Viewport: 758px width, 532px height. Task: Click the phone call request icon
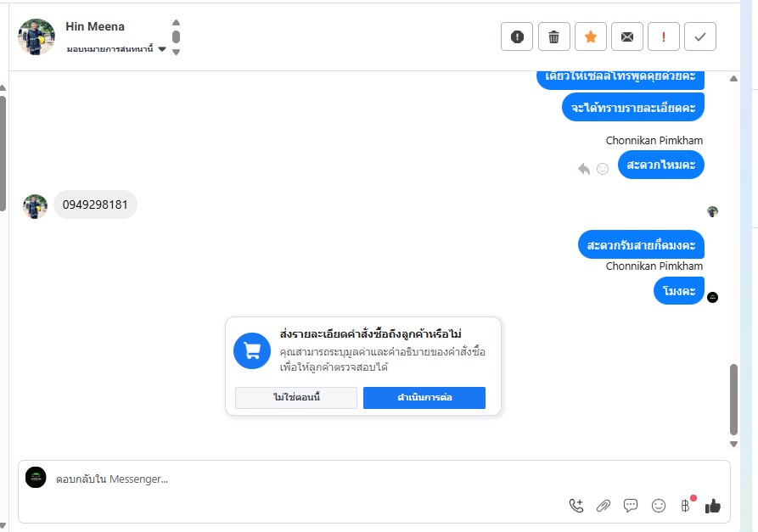pyautogui.click(x=576, y=506)
